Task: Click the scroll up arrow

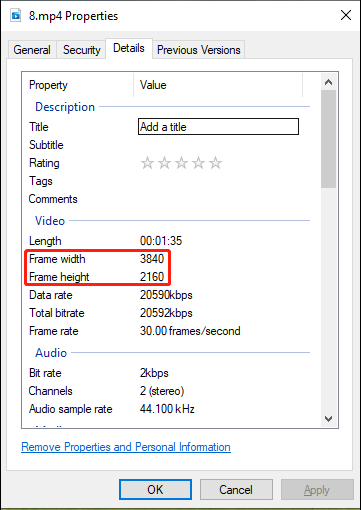Action: [x=328, y=82]
